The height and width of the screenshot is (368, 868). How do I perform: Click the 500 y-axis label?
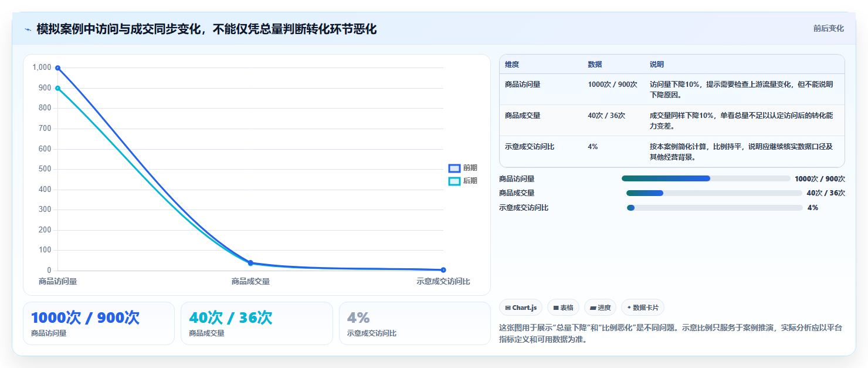pos(45,169)
